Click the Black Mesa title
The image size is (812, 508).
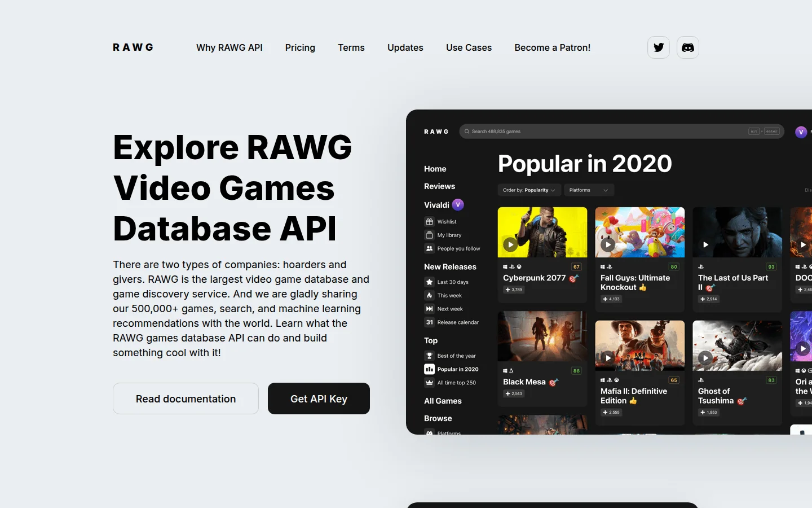524,382
